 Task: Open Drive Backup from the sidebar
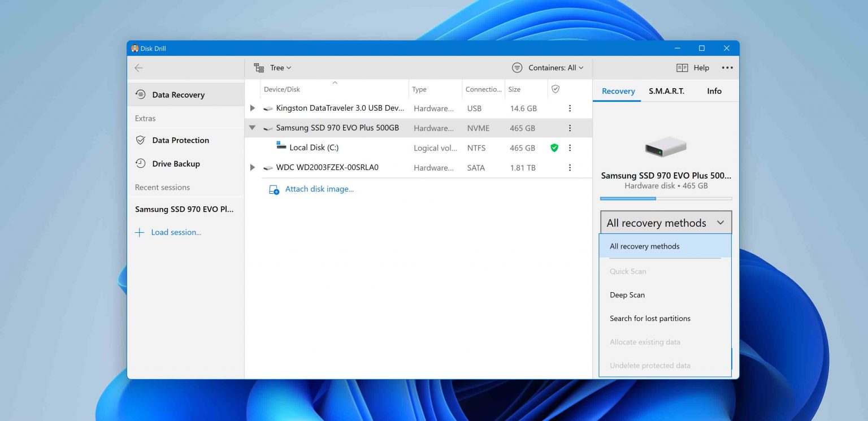click(175, 163)
